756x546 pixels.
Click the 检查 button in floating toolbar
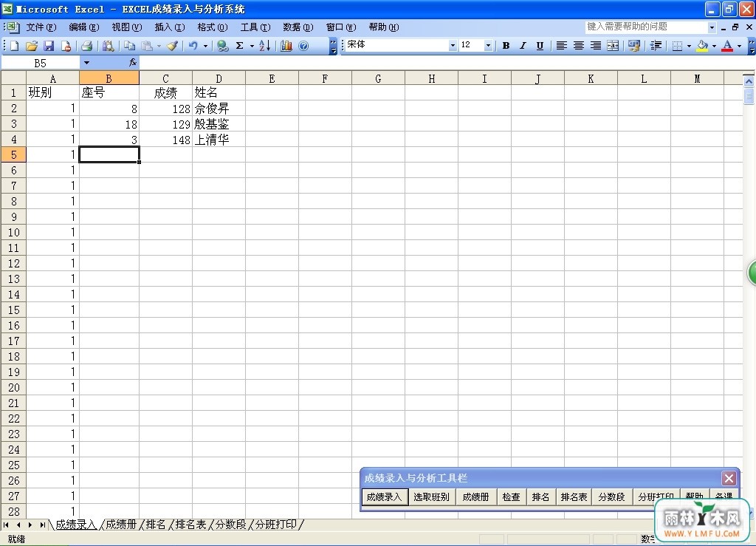coord(511,496)
